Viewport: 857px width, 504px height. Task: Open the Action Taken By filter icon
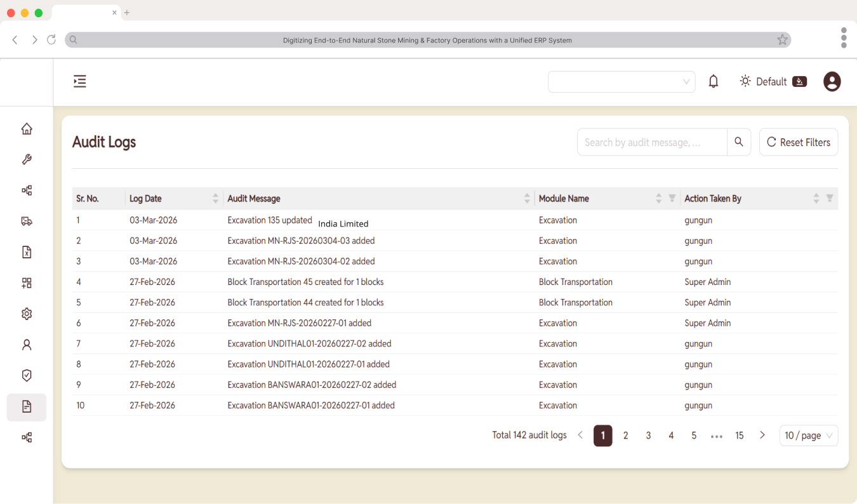coord(829,199)
